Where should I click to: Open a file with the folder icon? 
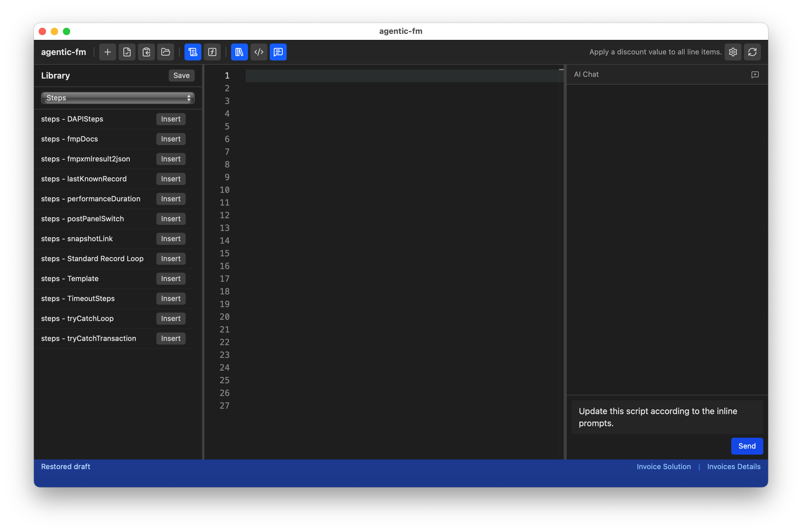(x=165, y=52)
